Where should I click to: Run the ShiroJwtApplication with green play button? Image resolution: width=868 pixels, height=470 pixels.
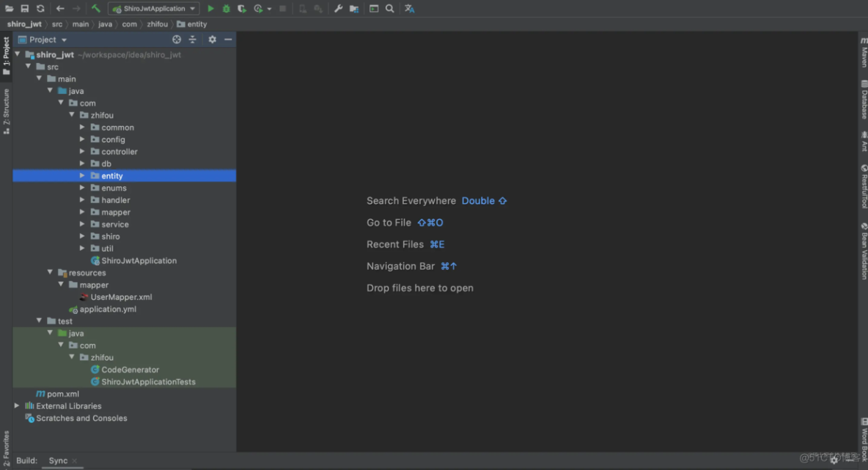pos(210,9)
